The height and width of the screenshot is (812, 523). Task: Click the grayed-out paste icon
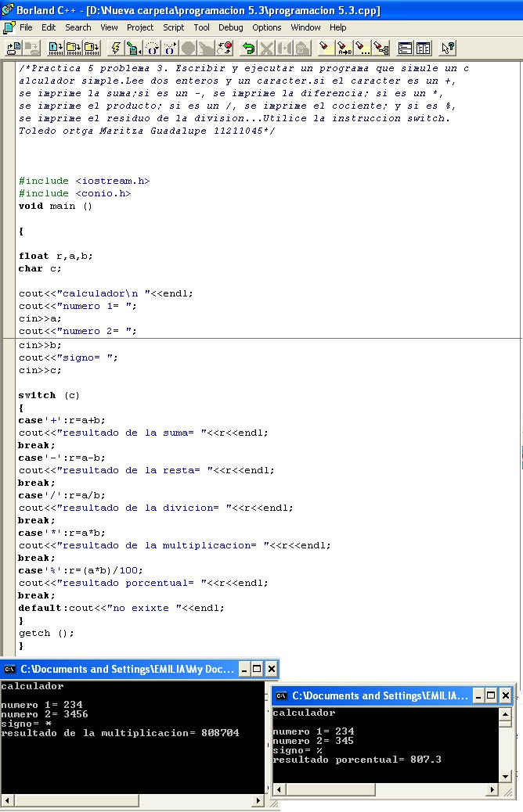pyautogui.click(x=303, y=49)
